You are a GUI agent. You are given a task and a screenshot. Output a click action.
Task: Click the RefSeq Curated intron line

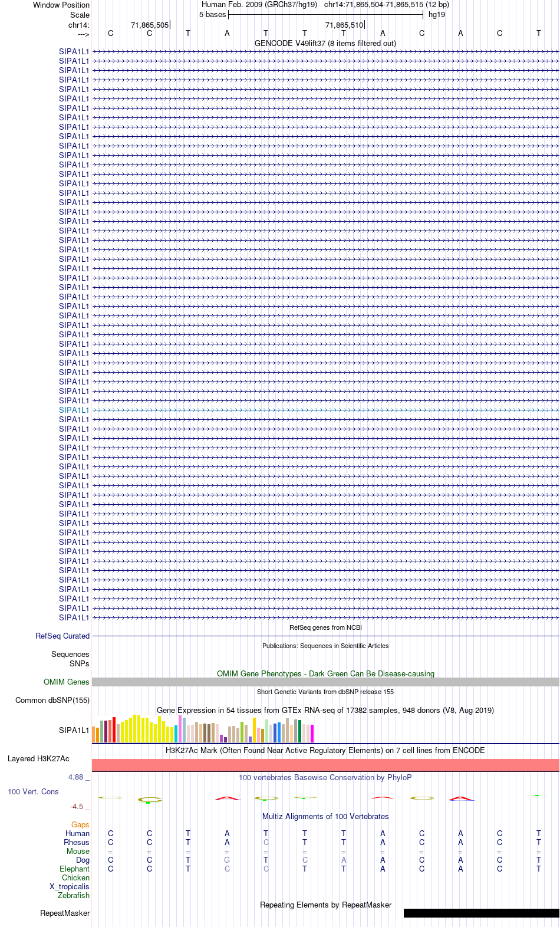(325, 636)
